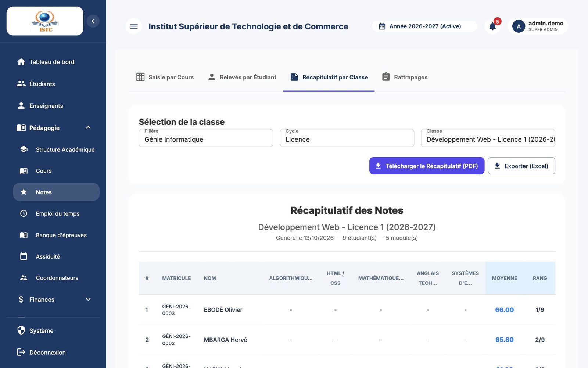Click the Tableau de bord home icon
Viewport: 588px width, 368px height.
[x=21, y=62]
